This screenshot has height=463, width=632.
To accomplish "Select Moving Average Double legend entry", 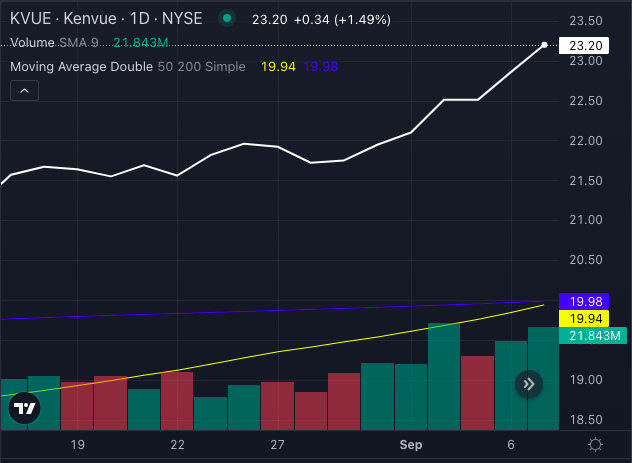I will coord(81,67).
